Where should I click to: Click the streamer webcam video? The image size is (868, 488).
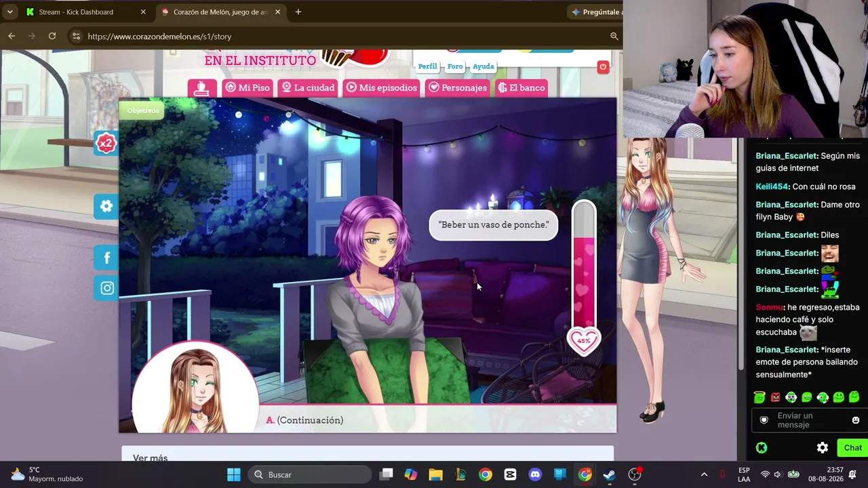745,69
